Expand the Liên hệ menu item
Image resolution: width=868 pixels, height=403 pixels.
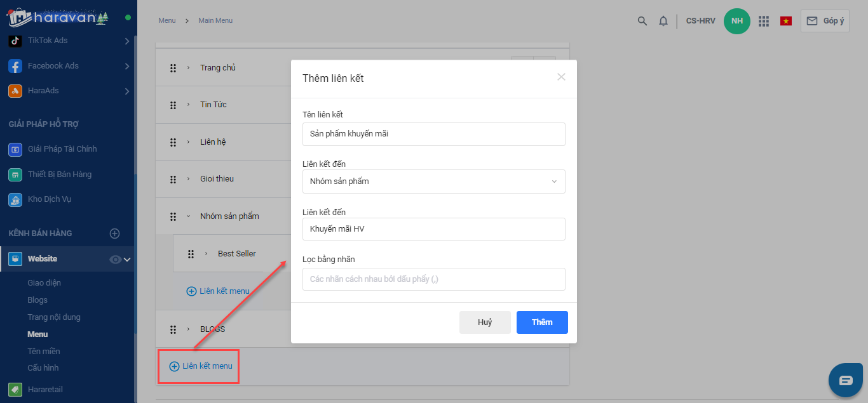189,142
